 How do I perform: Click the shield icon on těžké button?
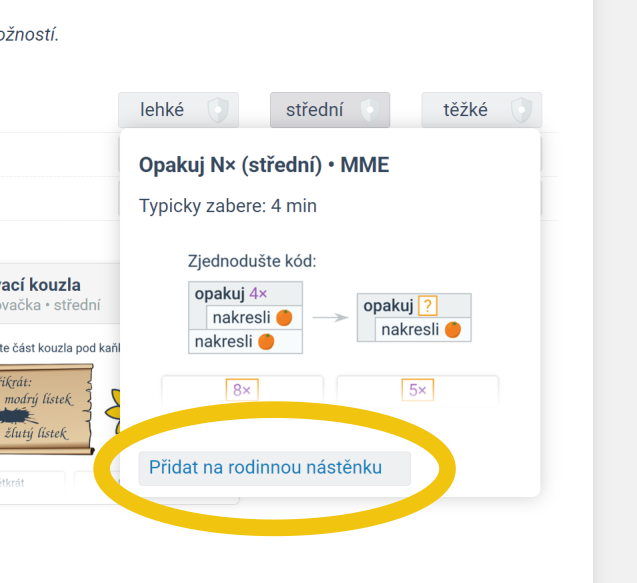[x=520, y=110]
